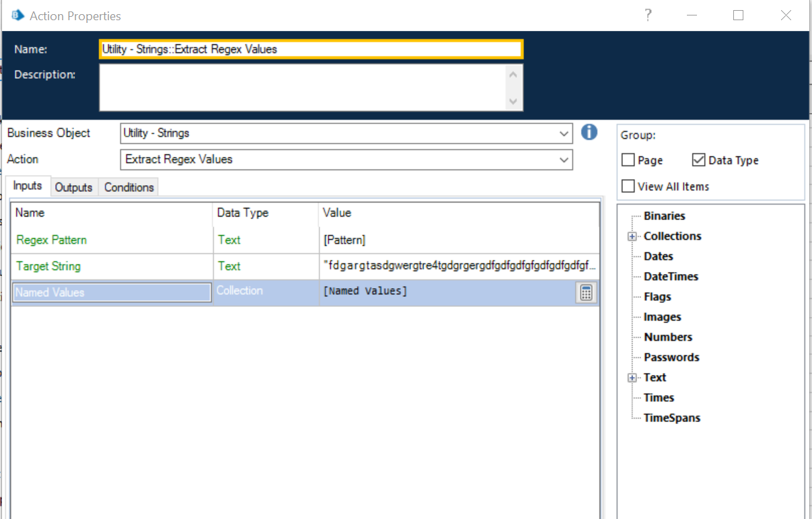Viewport: 812px width, 519px height.
Task: Open the Conditions tab
Action: (128, 187)
